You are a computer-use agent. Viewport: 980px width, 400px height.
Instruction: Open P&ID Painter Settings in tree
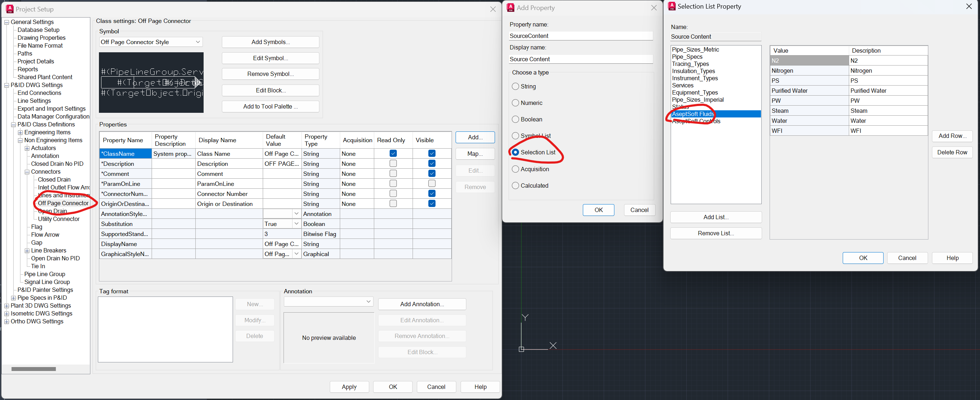45,290
